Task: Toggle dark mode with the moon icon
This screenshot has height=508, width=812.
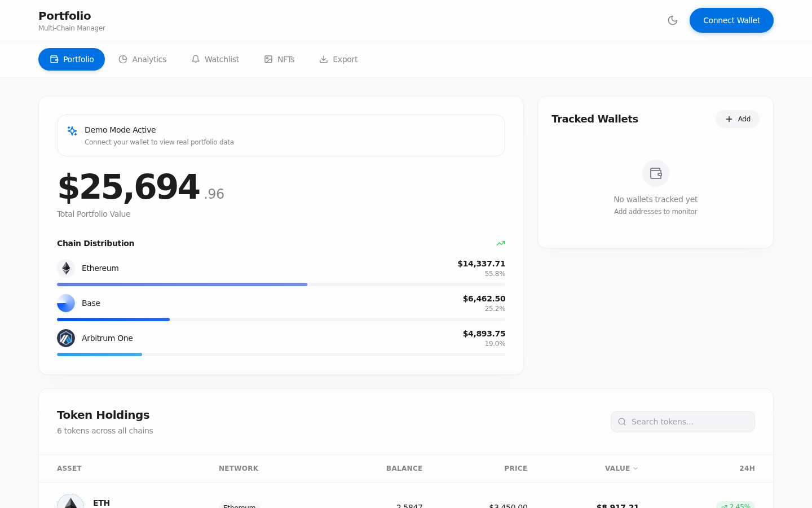Action: tap(673, 20)
